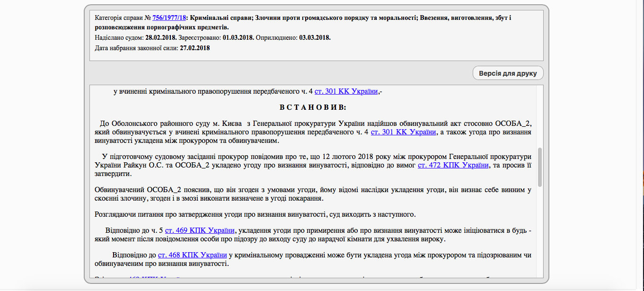Click the legal force date 27.02.2018
This screenshot has height=291, width=644.
point(194,48)
